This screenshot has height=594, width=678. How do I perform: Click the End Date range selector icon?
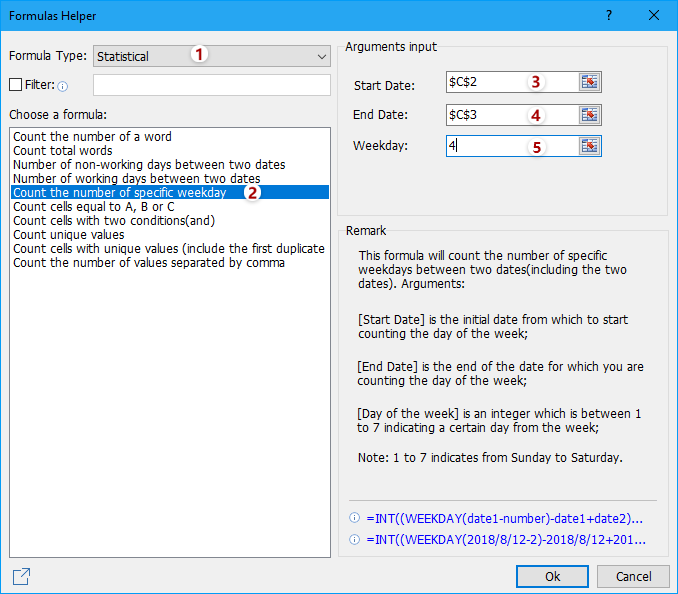(590, 115)
